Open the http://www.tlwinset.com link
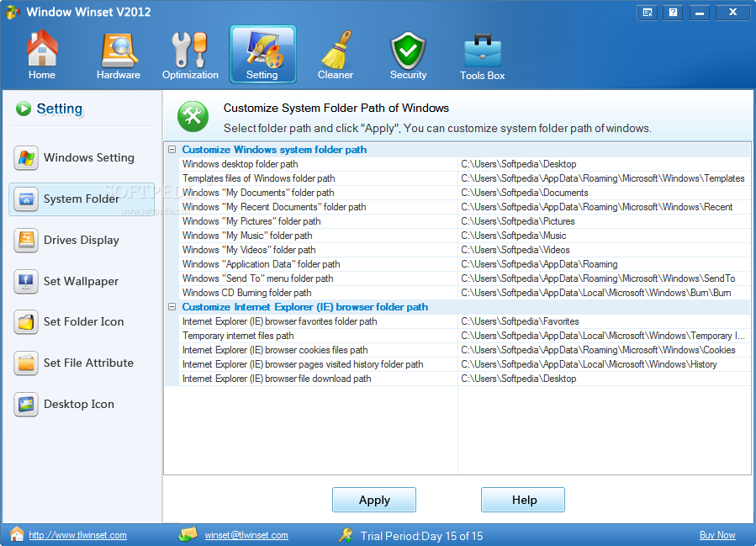The width and height of the screenshot is (756, 546). click(77, 535)
